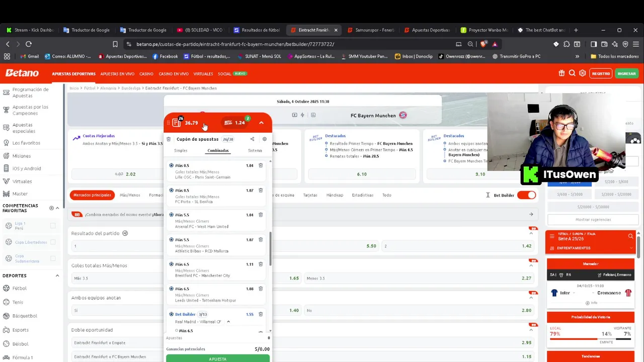Open the Todos los marcadores folder
The height and width of the screenshot is (362, 644).
[615, 56]
